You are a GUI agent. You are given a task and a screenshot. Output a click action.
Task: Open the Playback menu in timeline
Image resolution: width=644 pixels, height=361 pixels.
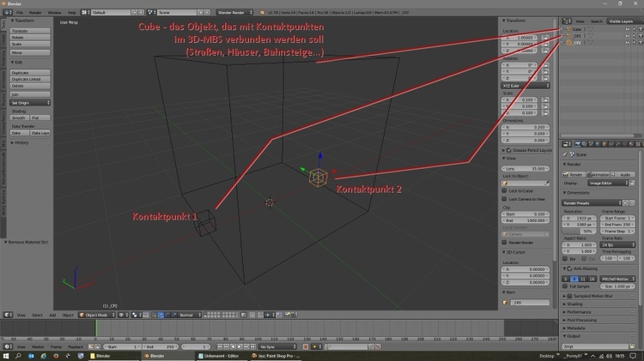[x=76, y=346]
